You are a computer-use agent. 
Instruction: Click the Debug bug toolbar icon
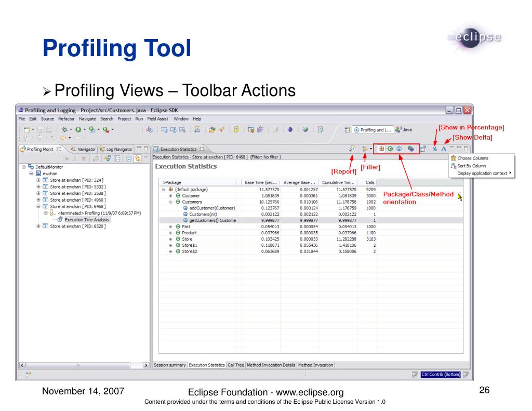coord(64,130)
